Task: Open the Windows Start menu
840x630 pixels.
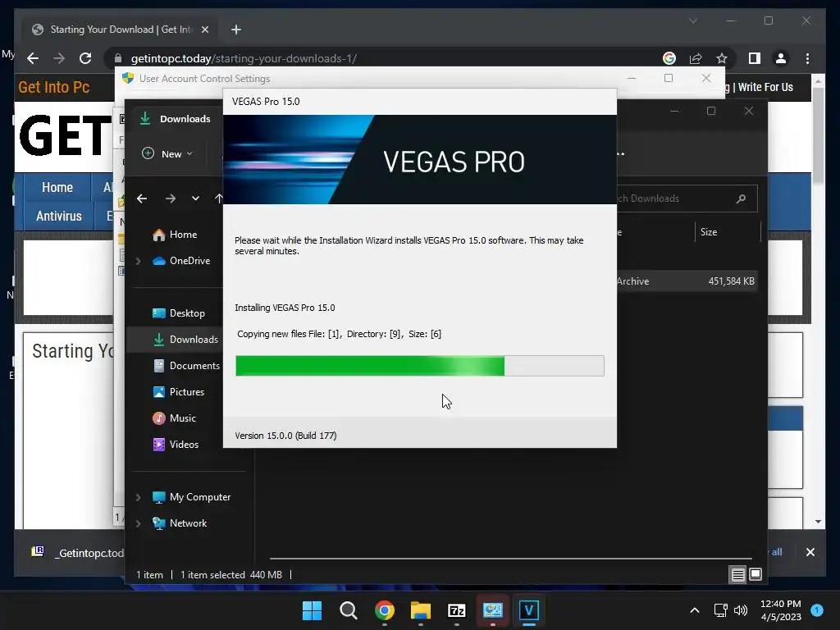Action: click(x=313, y=610)
